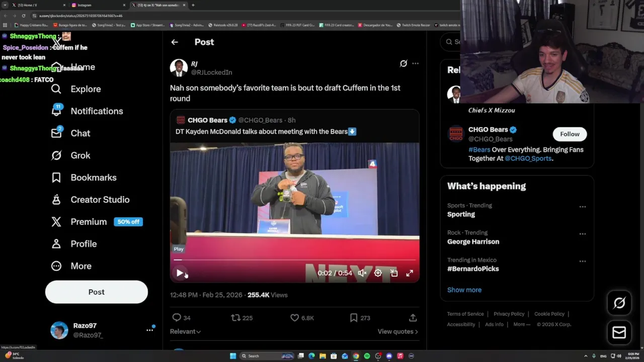Click the Grok icon on RJ's post
This screenshot has height=362, width=644.
pyautogui.click(x=404, y=63)
